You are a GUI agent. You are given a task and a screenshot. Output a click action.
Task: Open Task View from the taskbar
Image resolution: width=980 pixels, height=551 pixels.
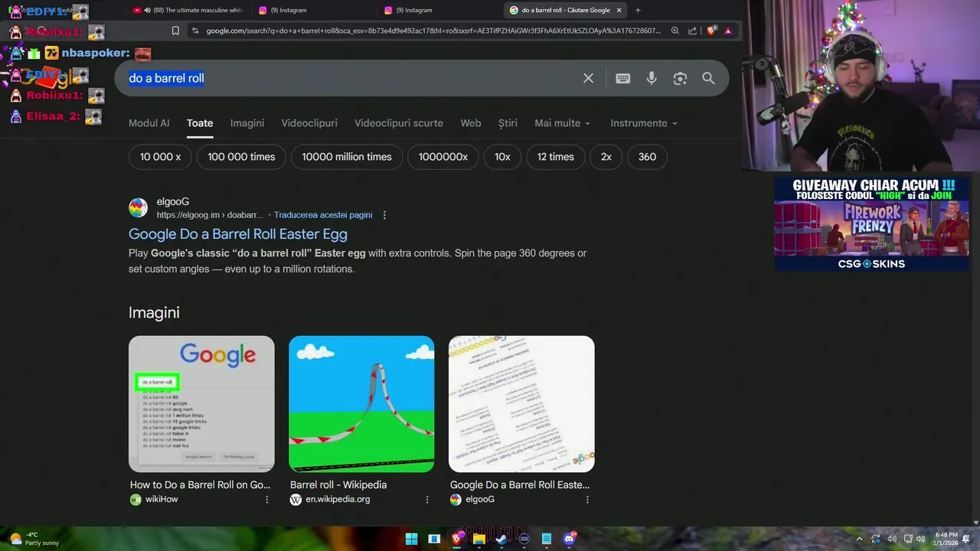tap(434, 539)
